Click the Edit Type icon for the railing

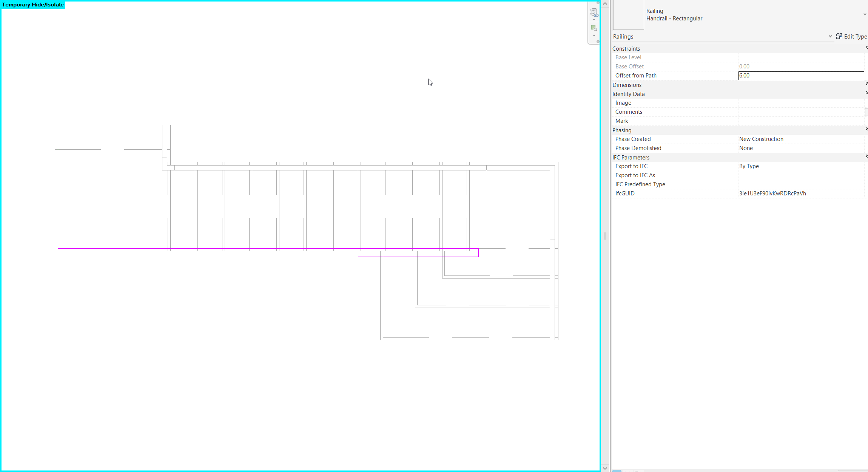click(x=839, y=36)
